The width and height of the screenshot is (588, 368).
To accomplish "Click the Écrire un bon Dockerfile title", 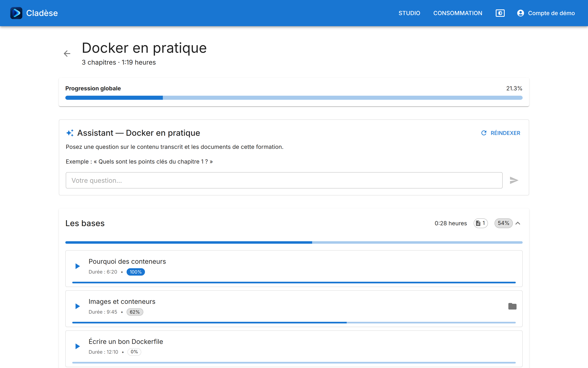I will coord(126,341).
